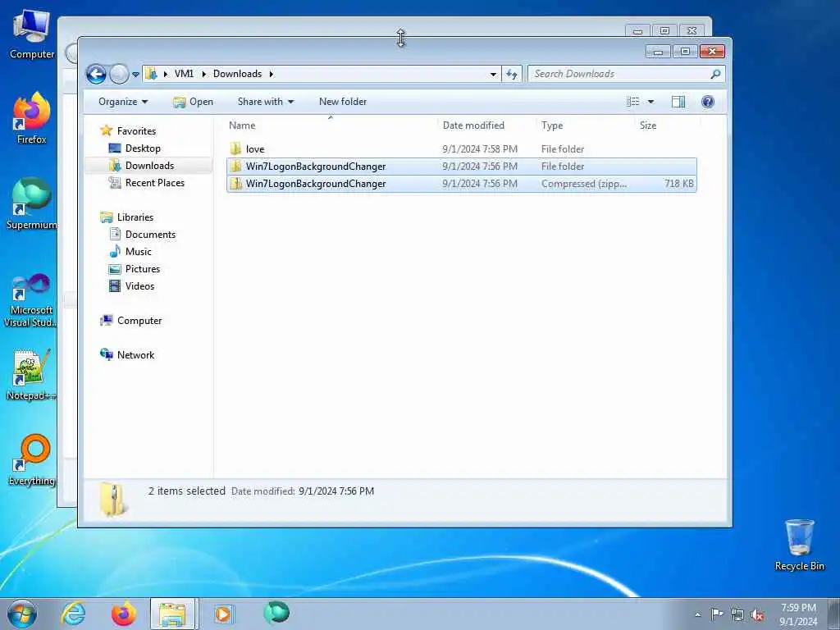840x630 pixels.
Task: Select the love folder
Action: pyautogui.click(x=255, y=149)
